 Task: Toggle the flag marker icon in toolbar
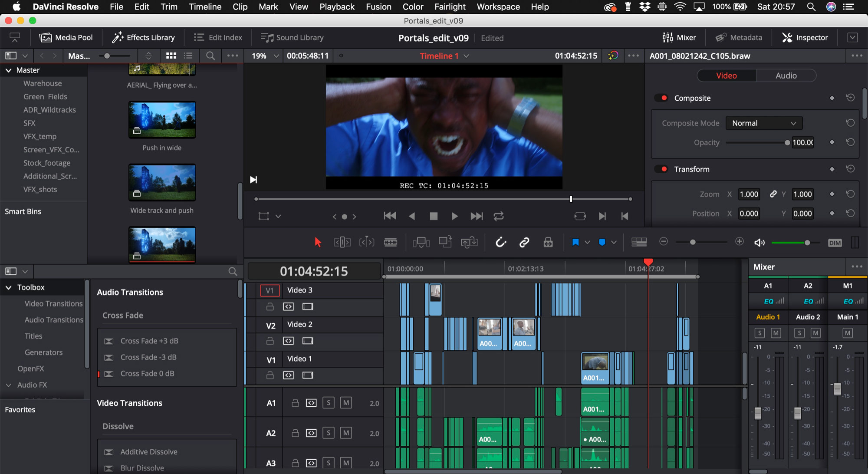(x=576, y=242)
